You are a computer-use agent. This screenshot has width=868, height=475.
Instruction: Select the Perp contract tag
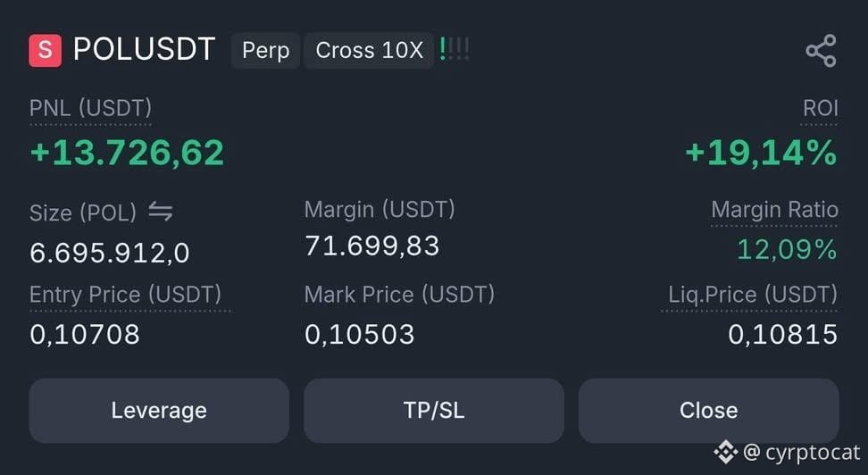click(x=266, y=50)
